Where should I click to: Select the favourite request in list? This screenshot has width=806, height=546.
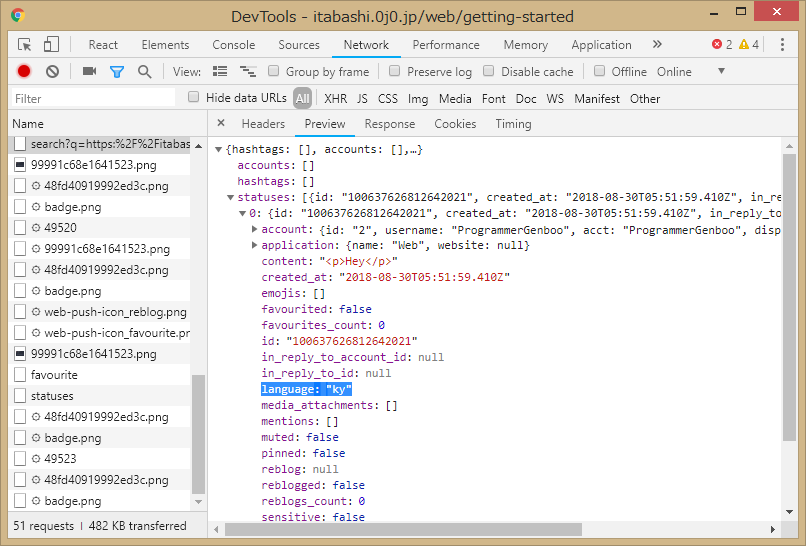tap(53, 375)
